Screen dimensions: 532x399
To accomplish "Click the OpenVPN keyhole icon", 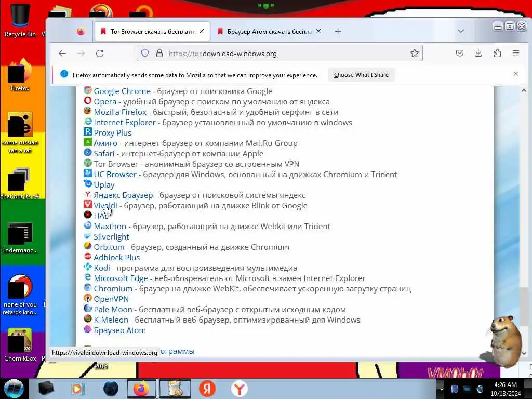I will 87,298.
